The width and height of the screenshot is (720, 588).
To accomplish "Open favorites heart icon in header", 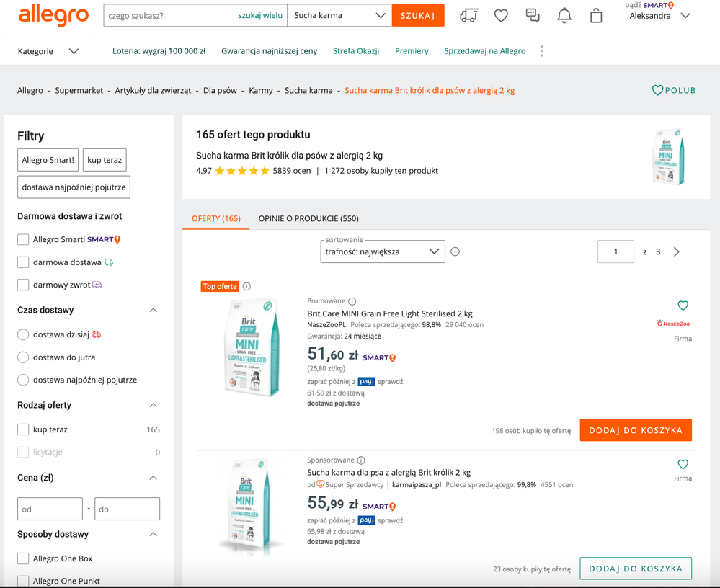I will (x=501, y=16).
